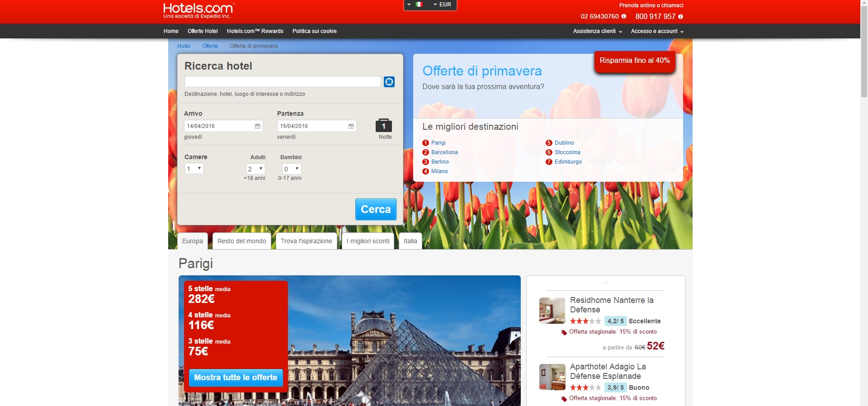Switch to the Resto del mondo tab
This screenshot has width=868, height=406.
tap(241, 241)
